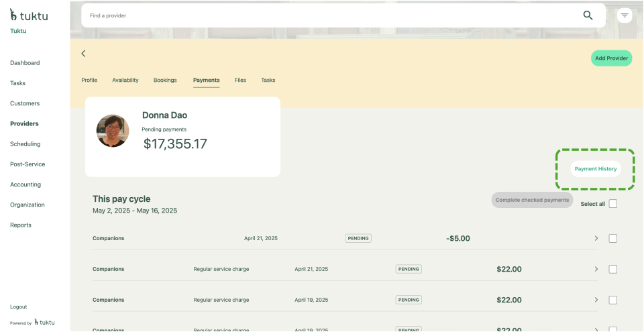Select the April 19 $22.00 payment checkbox
Screen dimensions: 644x332
pos(613,300)
